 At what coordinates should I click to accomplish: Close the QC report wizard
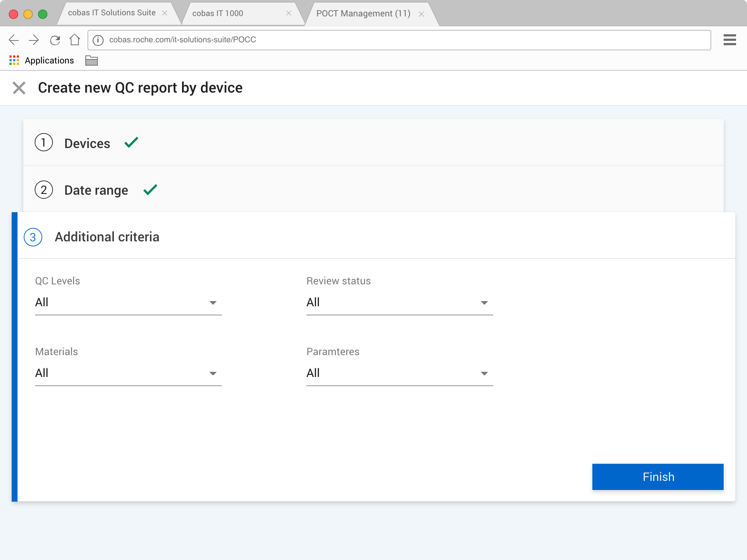tap(19, 88)
